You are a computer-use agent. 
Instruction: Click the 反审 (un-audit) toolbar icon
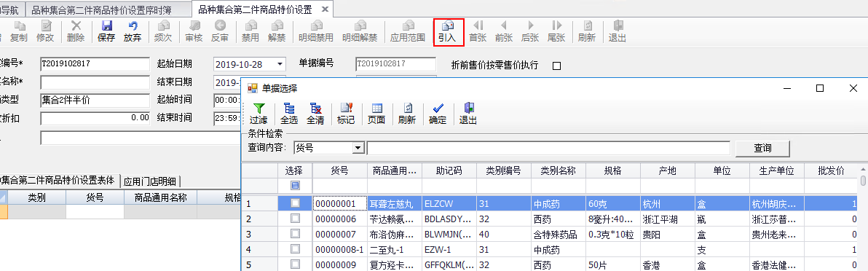coord(221,31)
